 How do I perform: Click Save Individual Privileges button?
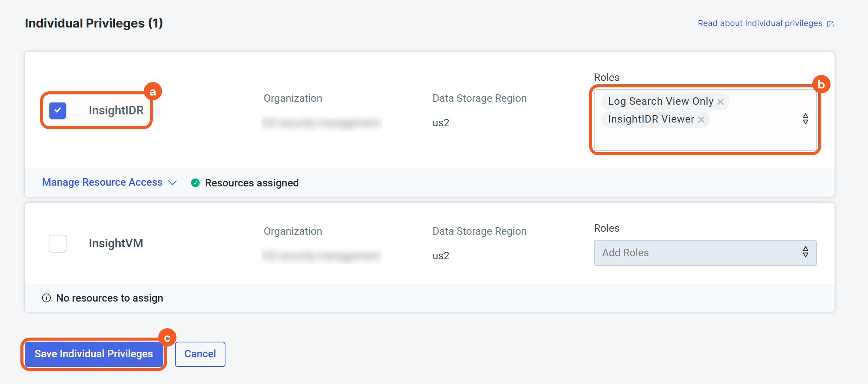[x=94, y=354]
